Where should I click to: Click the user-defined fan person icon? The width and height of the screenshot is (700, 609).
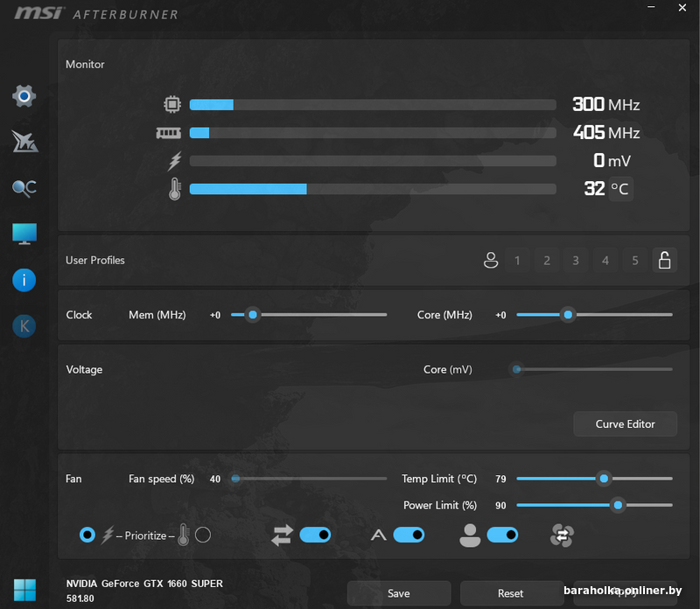point(470,535)
